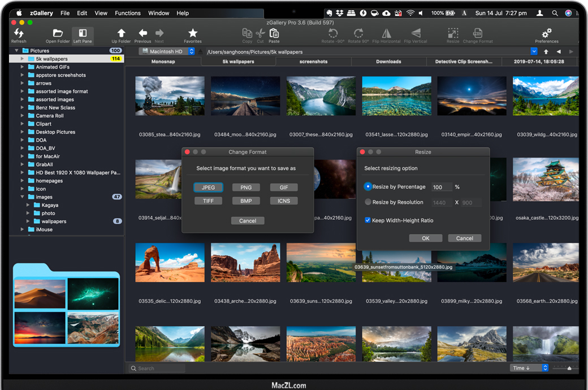Select Resize by Percentage radio button

click(368, 187)
